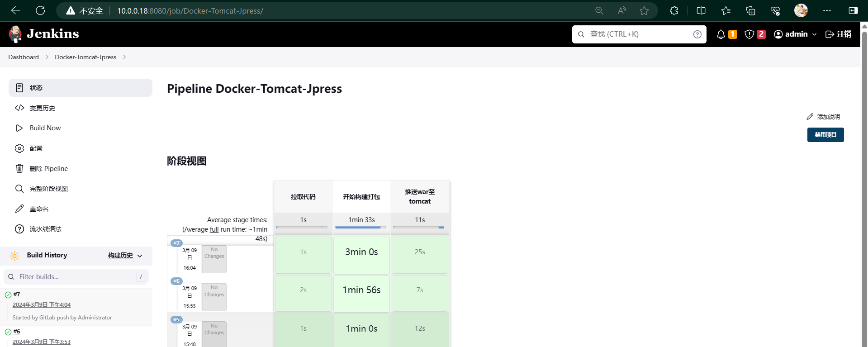The height and width of the screenshot is (347, 868).
Task: Click the #6 badge in stage view
Action: [x=176, y=281]
